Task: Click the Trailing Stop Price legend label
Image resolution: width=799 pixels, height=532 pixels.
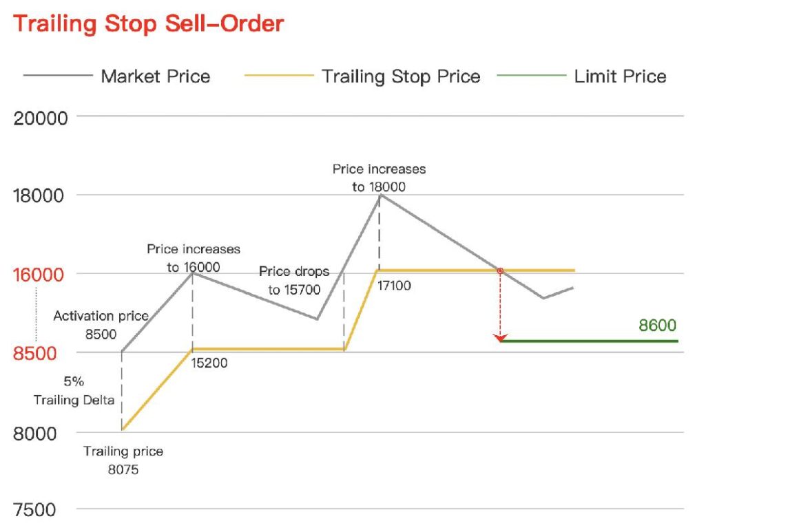Action: click(x=401, y=76)
